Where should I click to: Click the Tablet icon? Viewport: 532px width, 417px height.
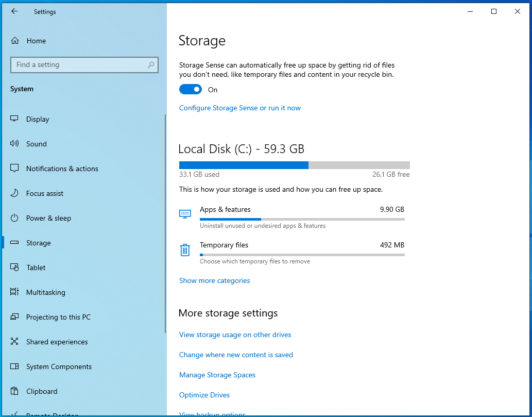14,267
